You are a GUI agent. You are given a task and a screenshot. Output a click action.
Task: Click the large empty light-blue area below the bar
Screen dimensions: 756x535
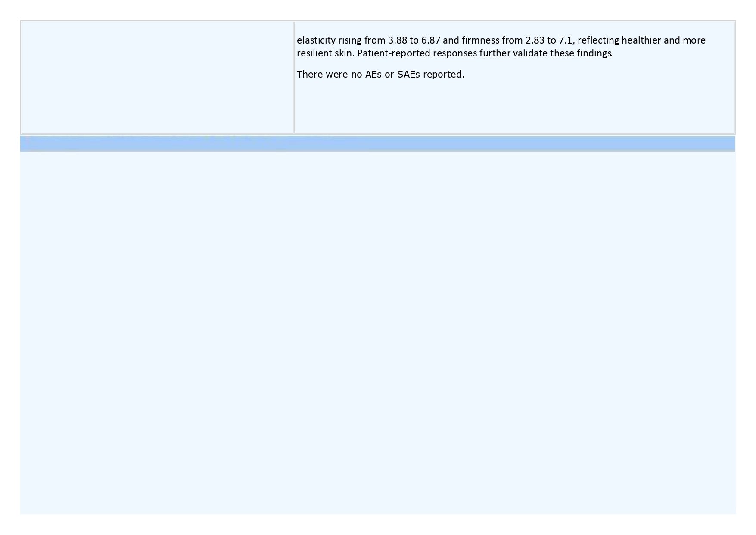pos(377,332)
